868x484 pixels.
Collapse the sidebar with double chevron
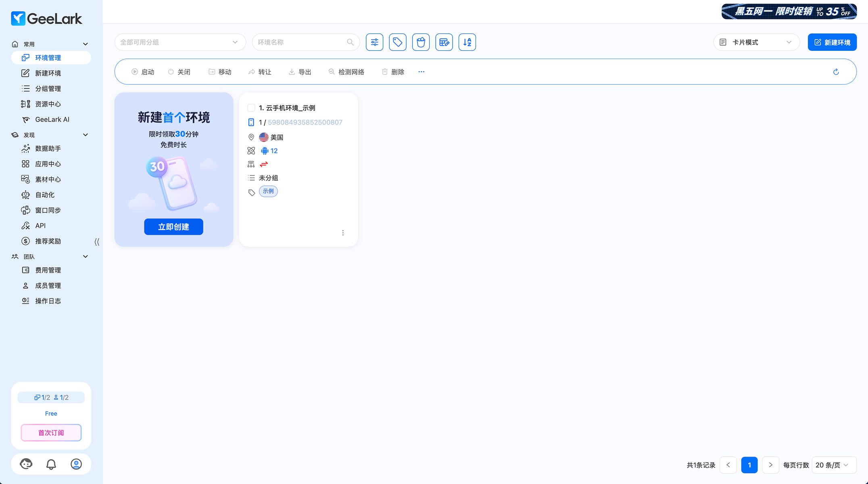[97, 242]
